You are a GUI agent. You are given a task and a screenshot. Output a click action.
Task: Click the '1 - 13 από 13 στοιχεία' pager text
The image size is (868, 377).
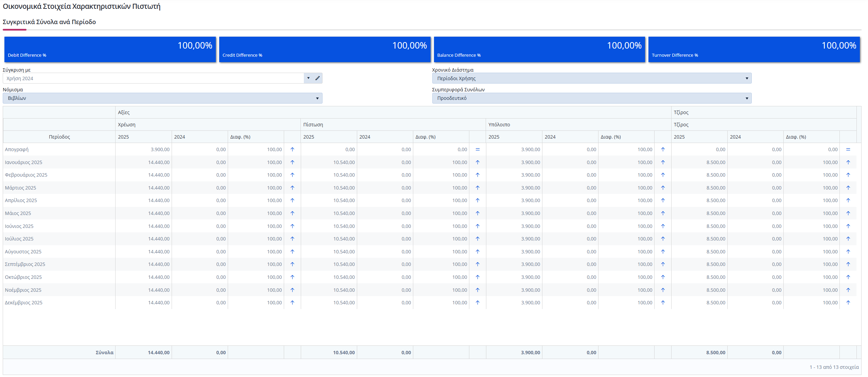[x=834, y=367]
